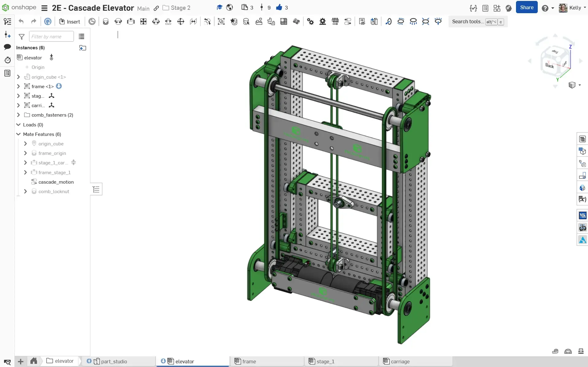Expand the comb_fasteners (2) folder
The width and height of the screenshot is (588, 367).
(x=18, y=115)
